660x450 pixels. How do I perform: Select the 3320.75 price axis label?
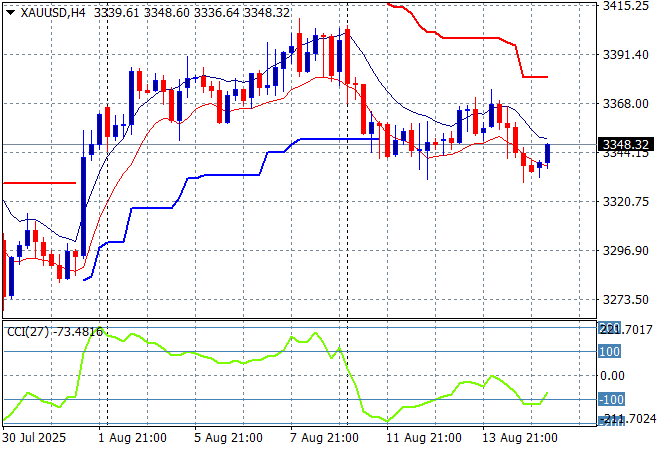626,202
